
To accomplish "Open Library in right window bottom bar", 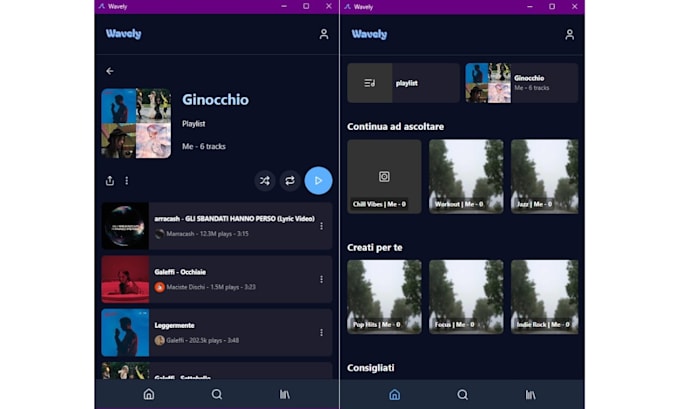I will [x=530, y=395].
